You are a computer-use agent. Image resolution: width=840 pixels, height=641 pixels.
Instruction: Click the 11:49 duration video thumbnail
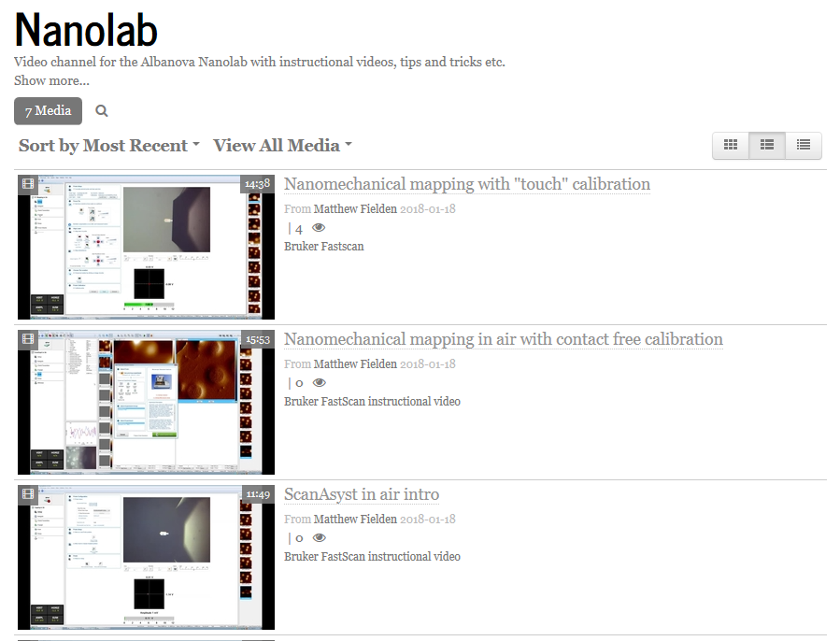(146, 557)
